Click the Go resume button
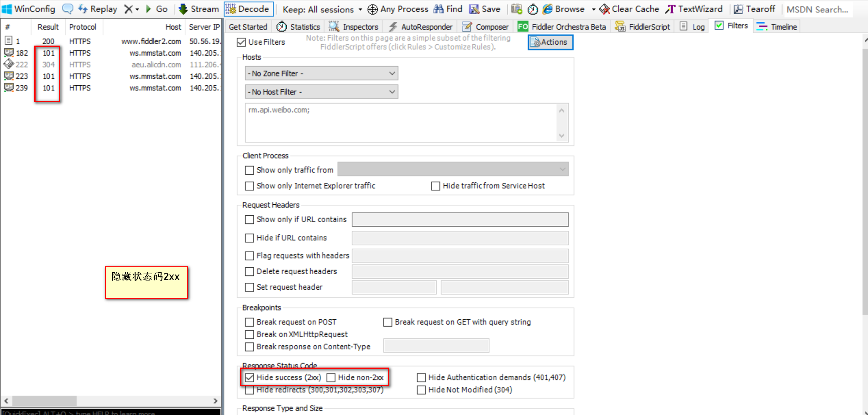 coord(157,9)
